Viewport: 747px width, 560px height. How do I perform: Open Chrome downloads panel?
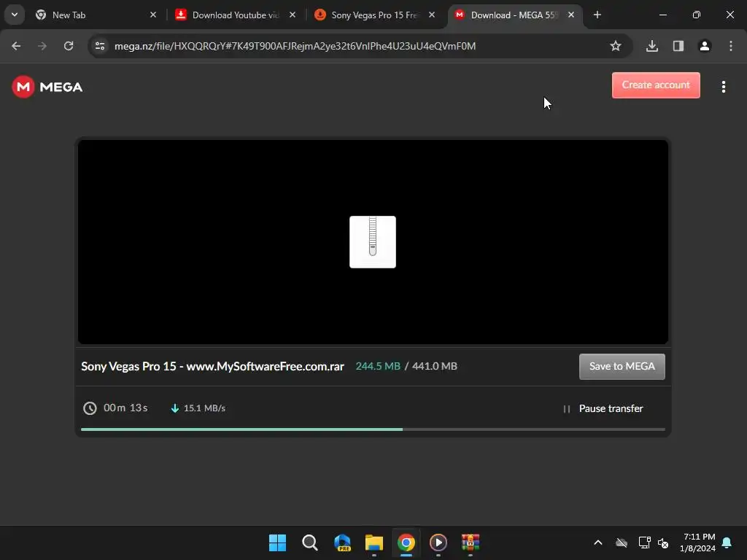pos(651,46)
